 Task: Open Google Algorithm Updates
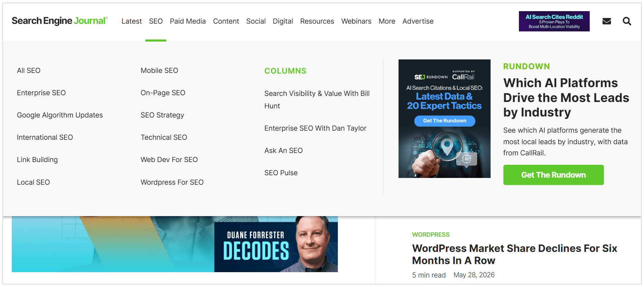60,115
